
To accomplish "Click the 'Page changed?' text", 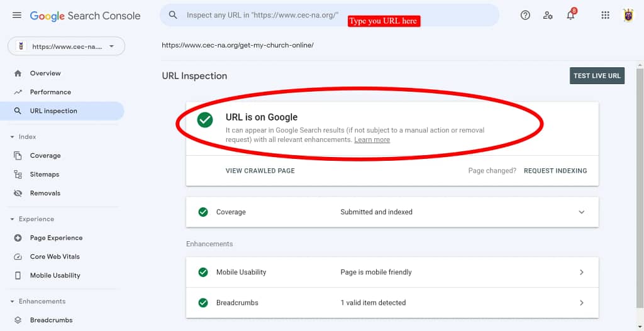I will coord(492,171).
